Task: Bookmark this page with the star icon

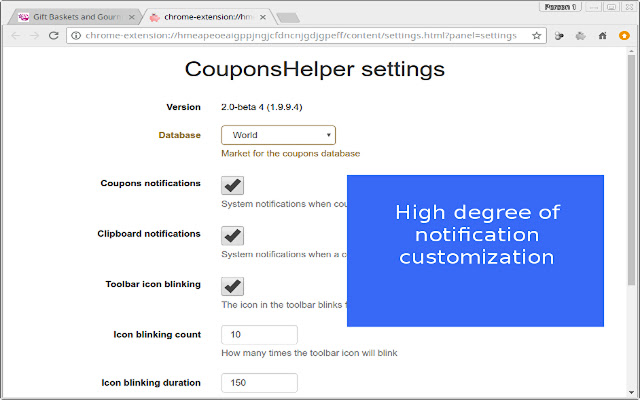Action: 536,36
